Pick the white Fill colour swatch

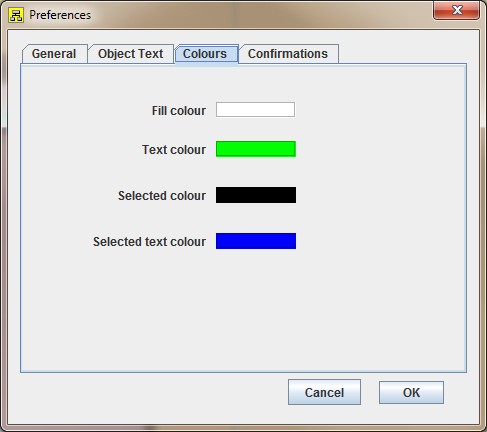pos(255,110)
